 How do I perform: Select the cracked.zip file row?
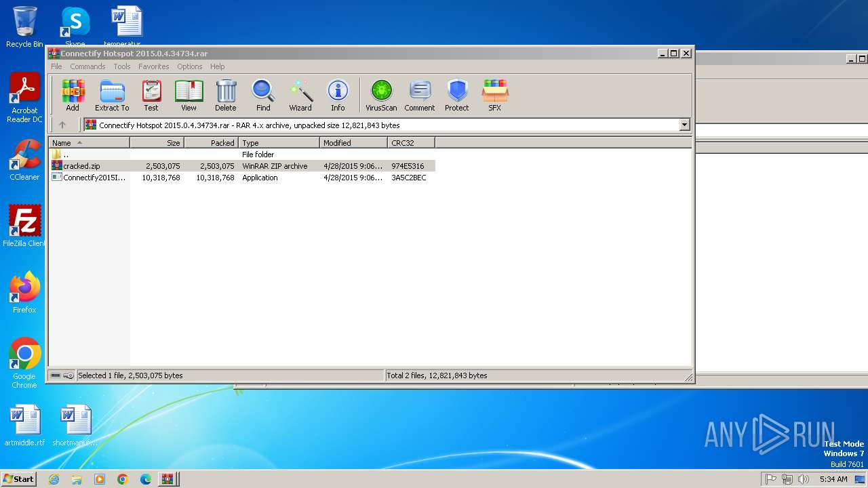[x=242, y=166]
